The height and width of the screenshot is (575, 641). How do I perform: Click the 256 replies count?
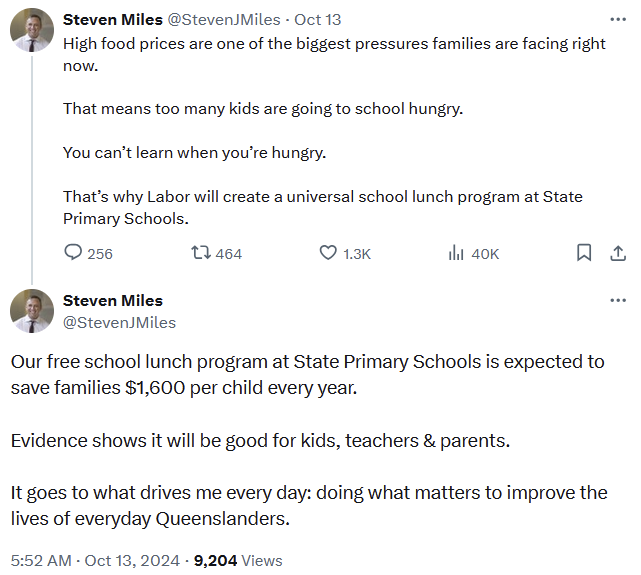[100, 254]
